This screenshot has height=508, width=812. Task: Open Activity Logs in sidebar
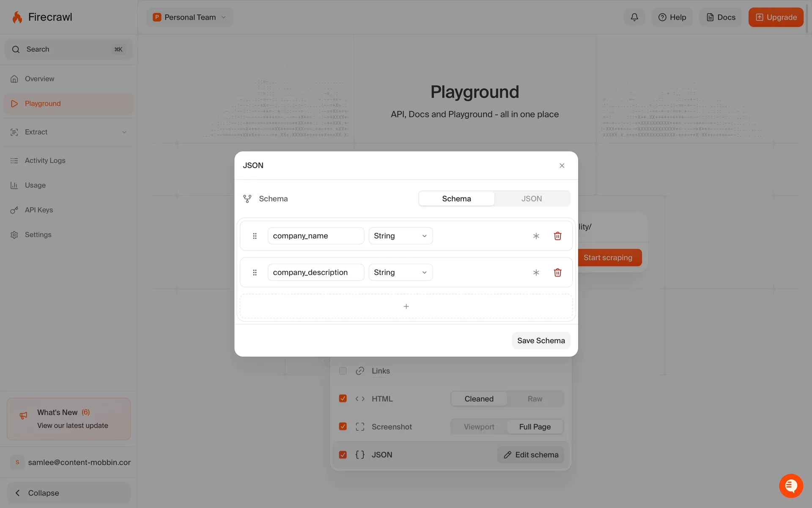click(45, 160)
